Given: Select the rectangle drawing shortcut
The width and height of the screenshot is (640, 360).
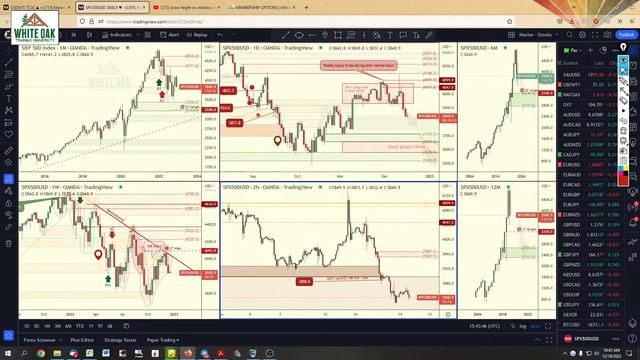Looking at the screenshot, I should (x=338, y=36).
